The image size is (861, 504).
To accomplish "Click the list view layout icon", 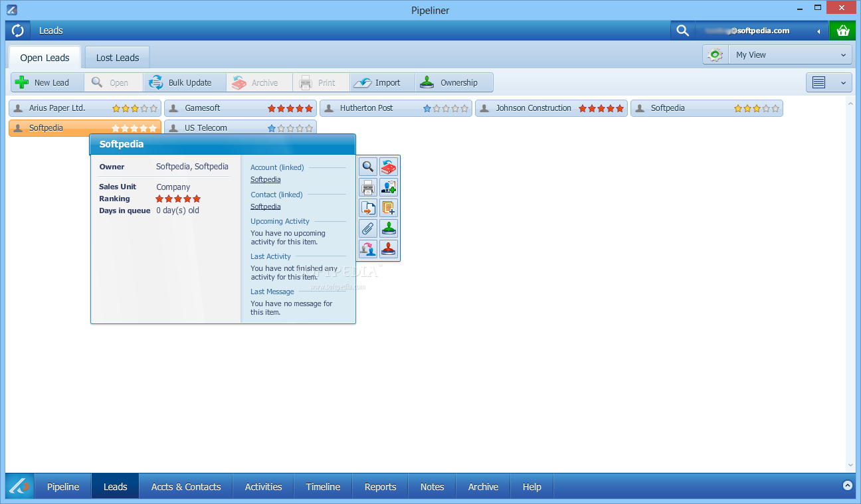I will click(818, 83).
